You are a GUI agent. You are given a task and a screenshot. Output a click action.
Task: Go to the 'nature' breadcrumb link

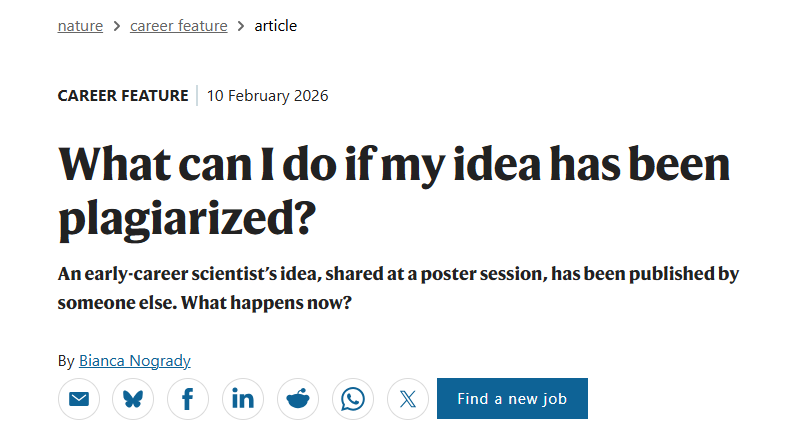(80, 26)
